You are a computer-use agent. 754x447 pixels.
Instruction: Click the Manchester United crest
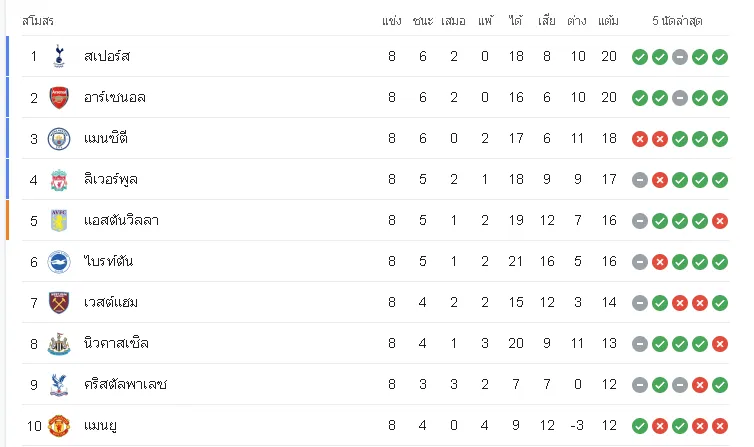pos(59,426)
